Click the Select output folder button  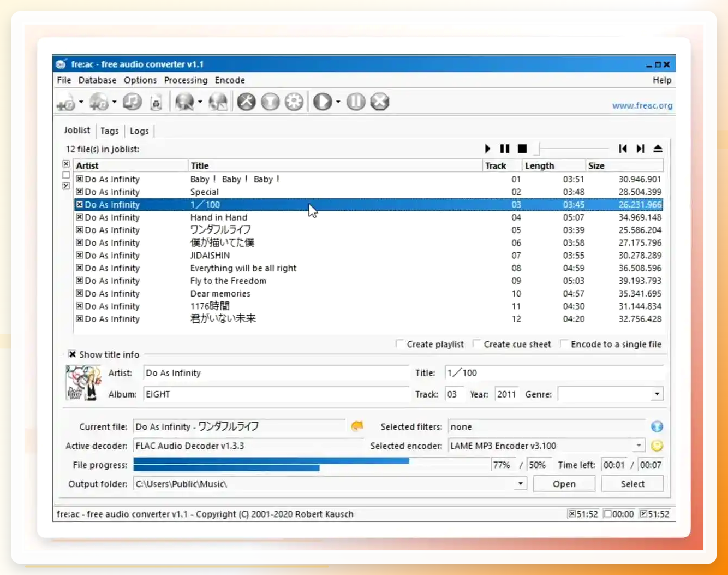pyautogui.click(x=632, y=484)
